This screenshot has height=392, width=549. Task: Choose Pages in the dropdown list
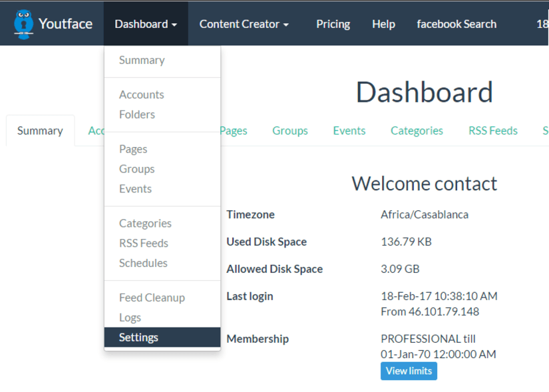pos(162,149)
